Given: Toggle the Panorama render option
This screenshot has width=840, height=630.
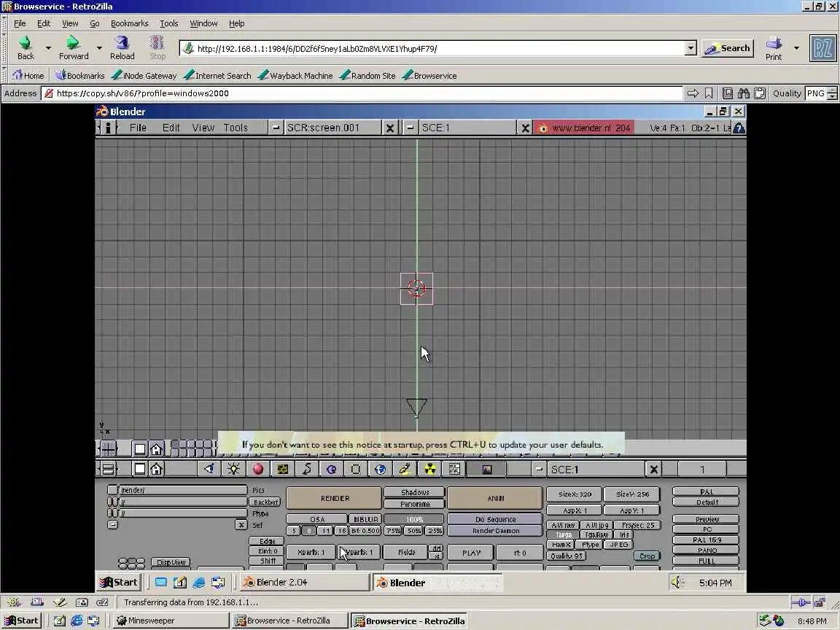Looking at the screenshot, I should point(415,504).
